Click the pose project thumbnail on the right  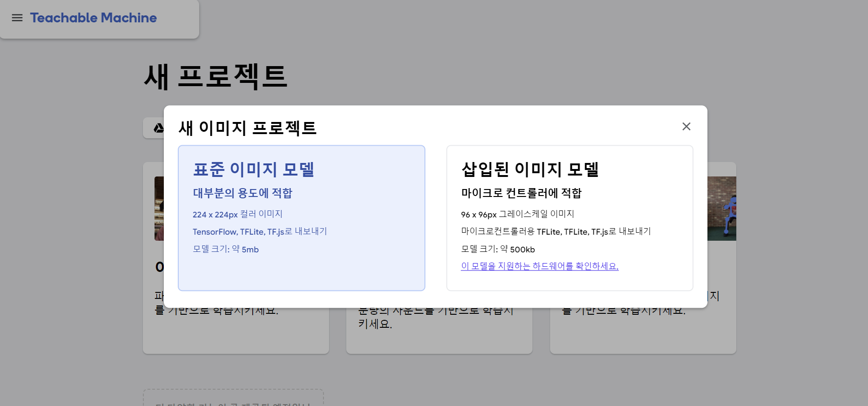[721, 209]
